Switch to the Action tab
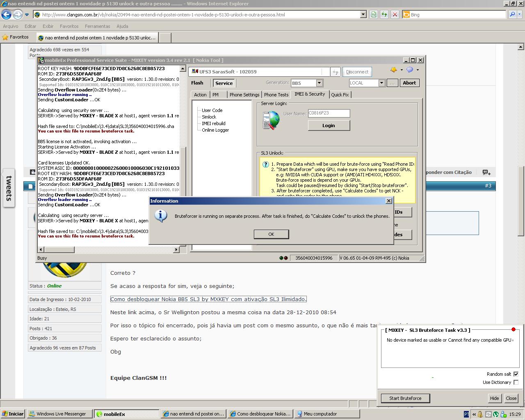The width and height of the screenshot is (525, 420). click(x=200, y=95)
